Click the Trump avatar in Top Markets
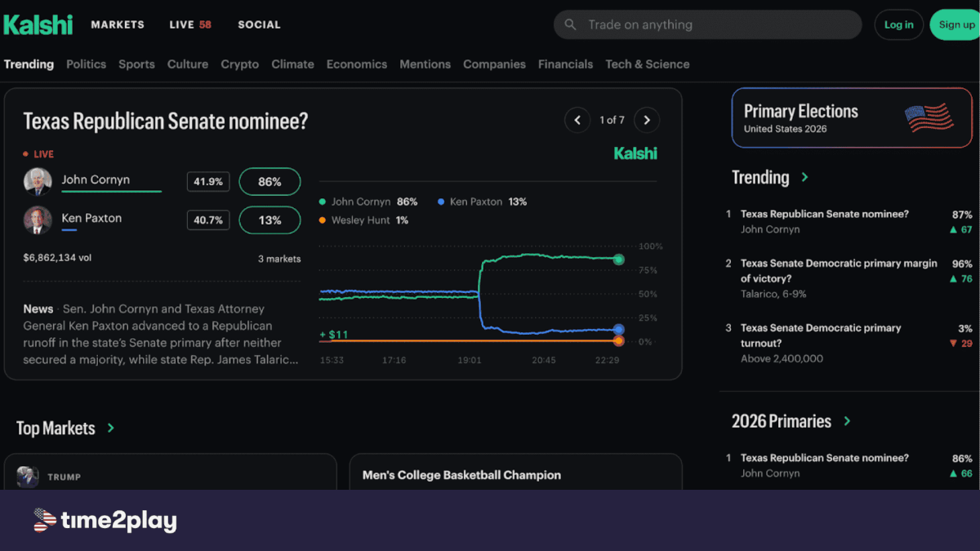 coord(28,477)
